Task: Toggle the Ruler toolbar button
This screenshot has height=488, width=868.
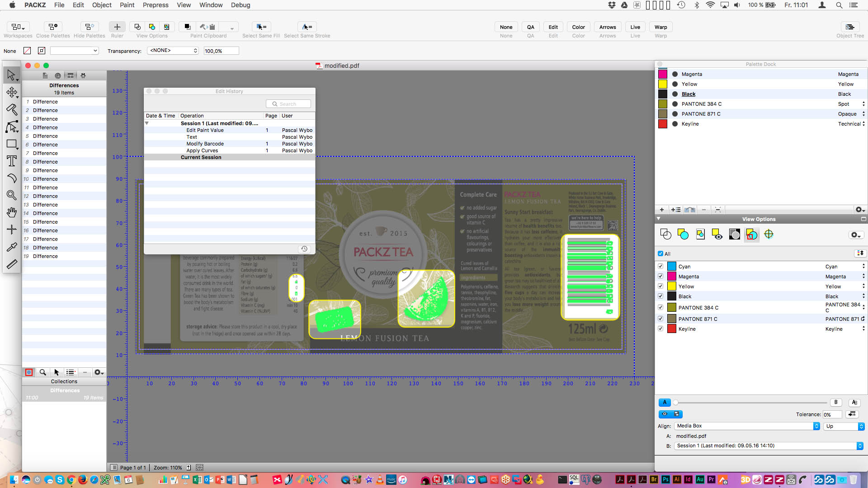Action: [x=117, y=27]
